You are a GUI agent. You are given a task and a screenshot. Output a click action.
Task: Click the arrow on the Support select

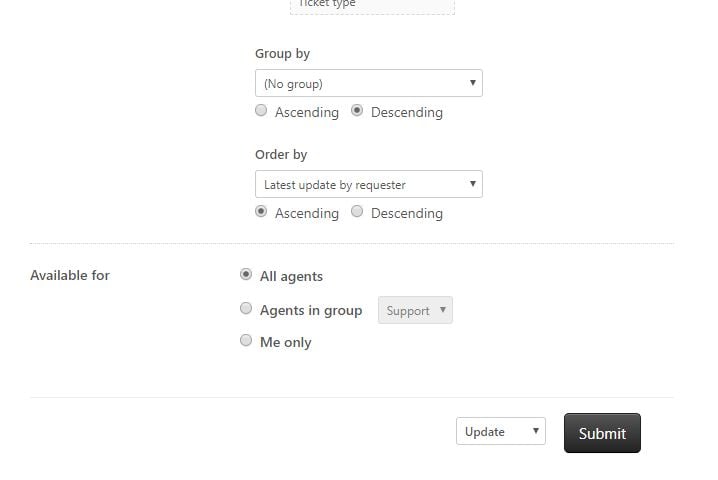point(443,310)
